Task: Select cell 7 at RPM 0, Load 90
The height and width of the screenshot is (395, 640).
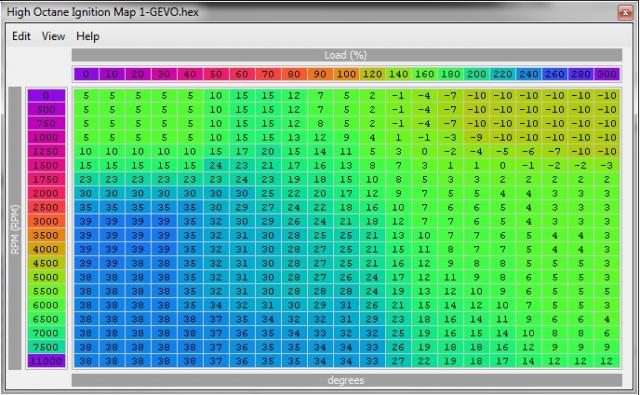Action: (320, 95)
